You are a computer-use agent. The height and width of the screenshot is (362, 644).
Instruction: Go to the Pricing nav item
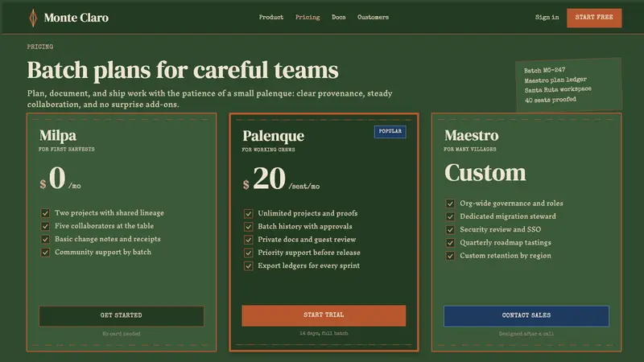click(308, 17)
